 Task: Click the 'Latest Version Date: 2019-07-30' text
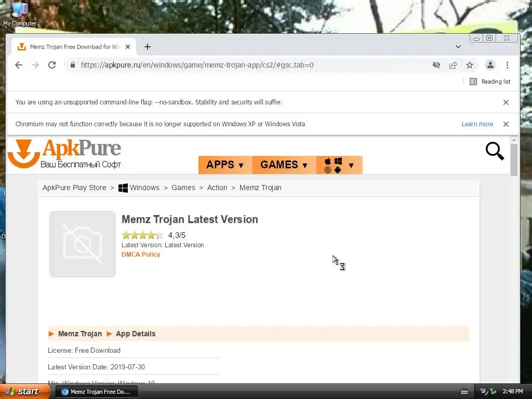[96, 367]
